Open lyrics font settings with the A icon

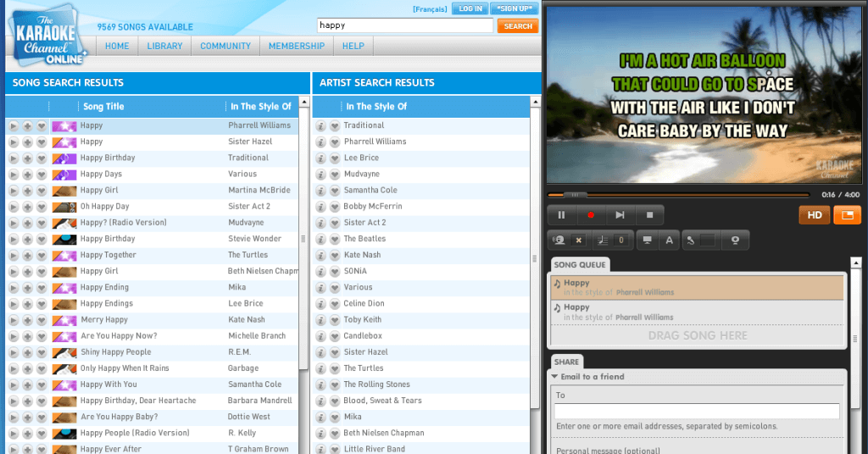point(670,240)
